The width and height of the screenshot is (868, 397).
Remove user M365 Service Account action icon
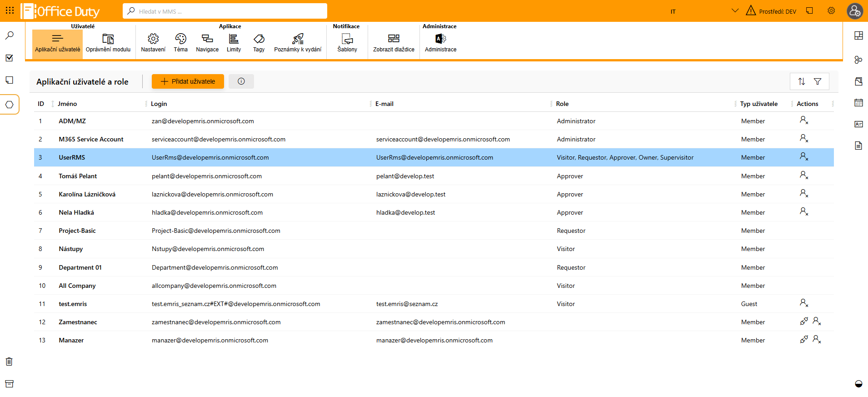click(804, 138)
